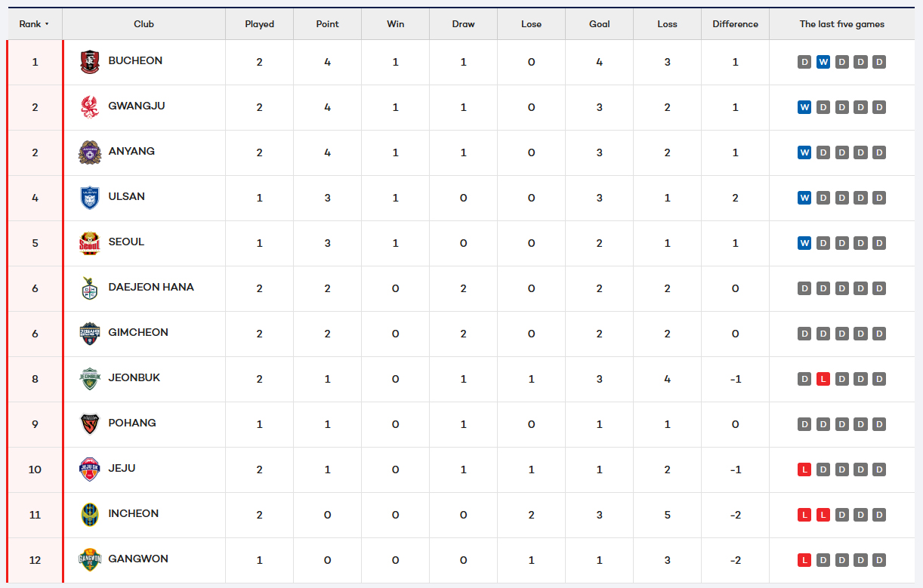Viewport: 923px width, 588px height.
Task: Click the Difference column header
Action: click(x=735, y=24)
